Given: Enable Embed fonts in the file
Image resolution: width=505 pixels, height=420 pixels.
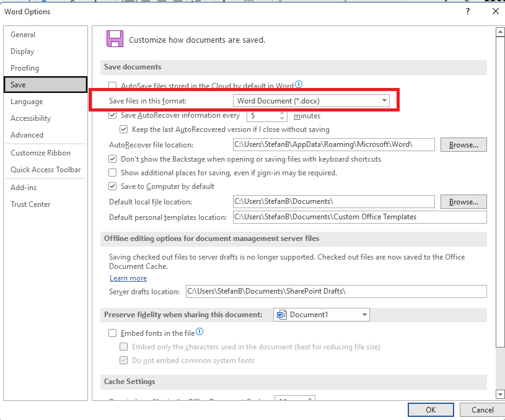Looking at the screenshot, I should click(112, 333).
